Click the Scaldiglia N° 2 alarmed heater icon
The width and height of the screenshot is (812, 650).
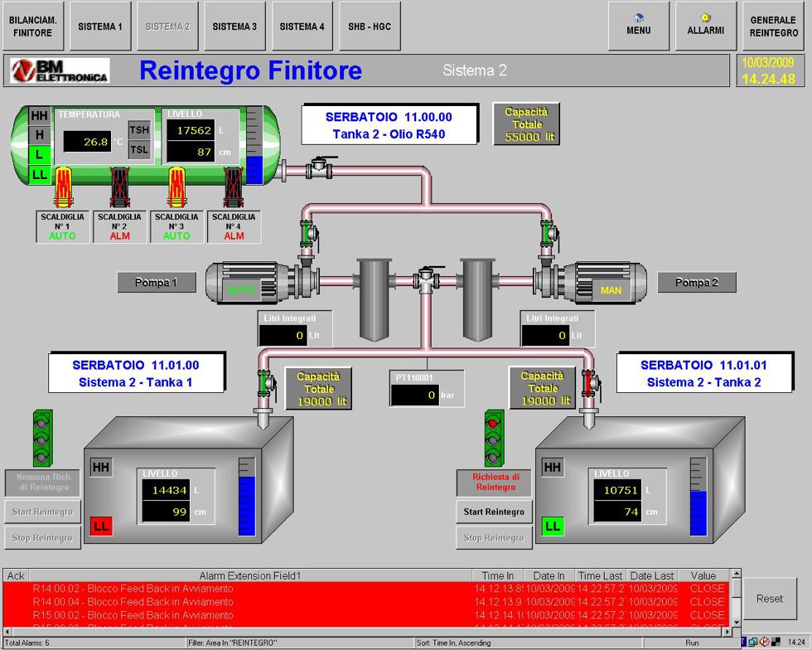[x=119, y=187]
